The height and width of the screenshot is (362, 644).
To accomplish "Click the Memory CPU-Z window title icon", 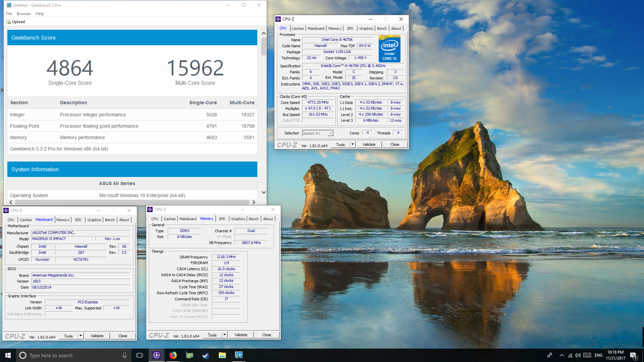I will point(150,209).
